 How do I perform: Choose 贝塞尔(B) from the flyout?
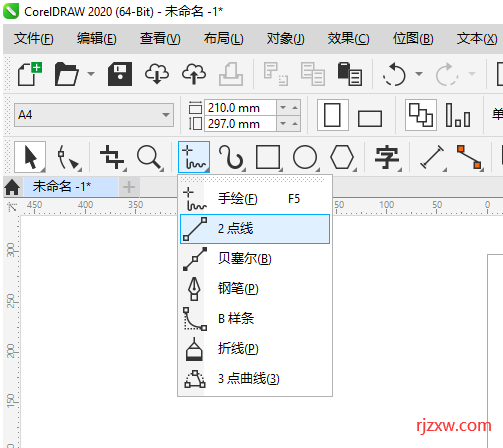tap(255, 259)
